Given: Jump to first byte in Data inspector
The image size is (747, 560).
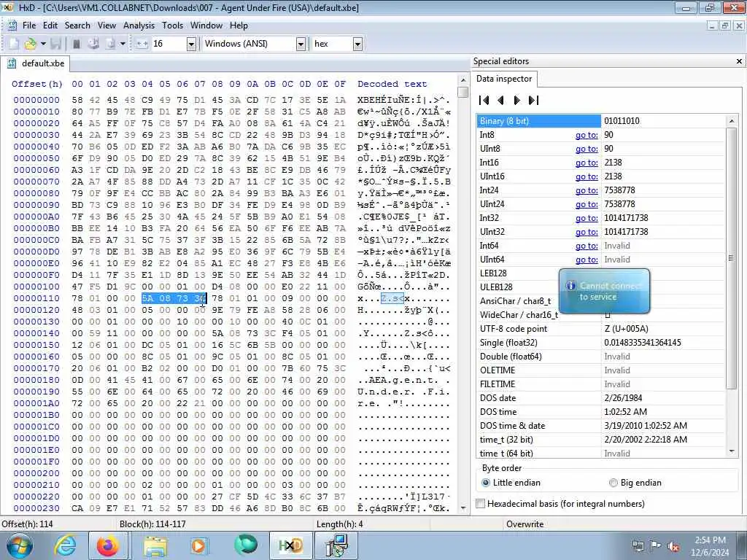Looking at the screenshot, I should coord(484,100).
